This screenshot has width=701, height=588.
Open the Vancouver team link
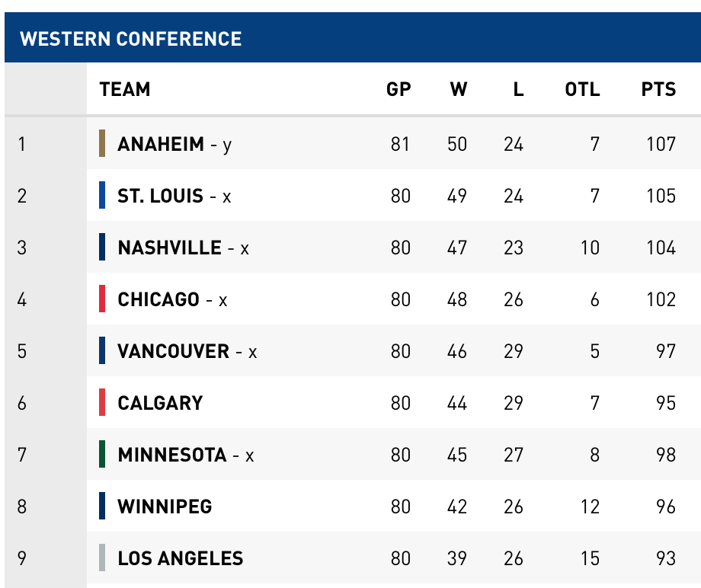coord(174,351)
